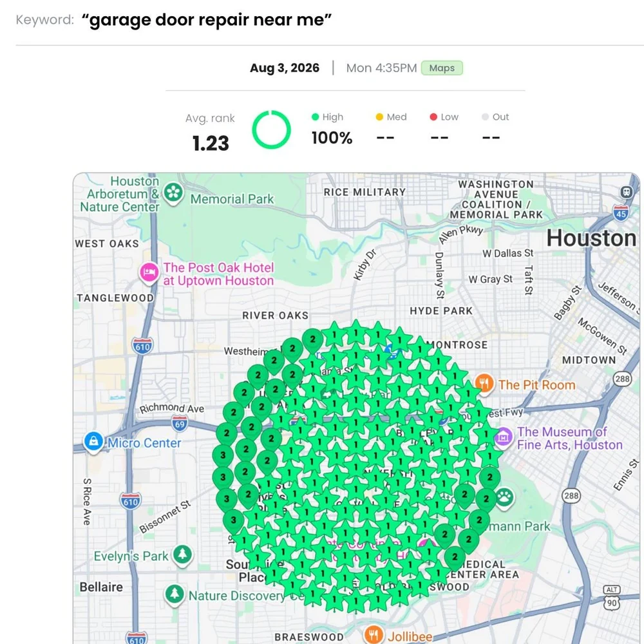Image resolution: width=644 pixels, height=644 pixels.
Task: Click the Allen Pkwy road label
Action: pyautogui.click(x=460, y=234)
